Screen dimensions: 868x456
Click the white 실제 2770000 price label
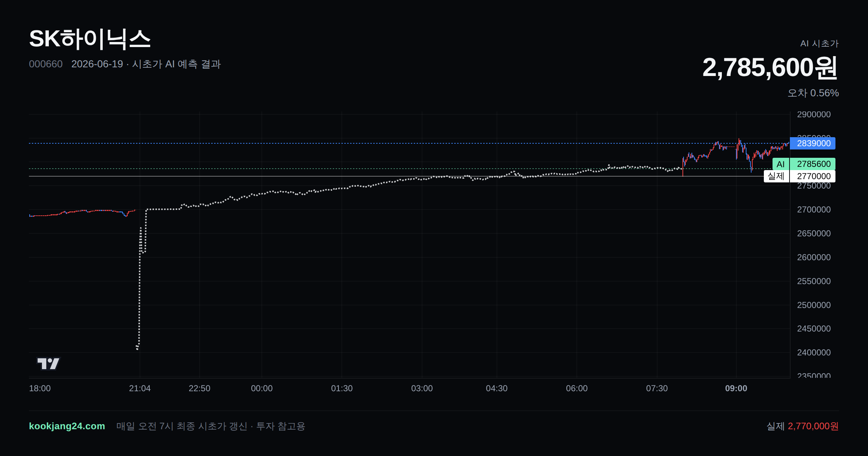point(800,176)
